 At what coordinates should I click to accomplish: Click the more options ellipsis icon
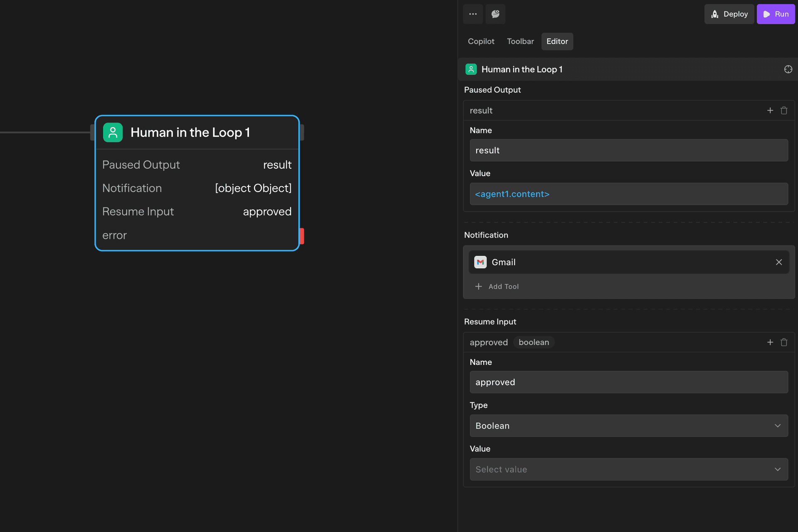(473, 14)
